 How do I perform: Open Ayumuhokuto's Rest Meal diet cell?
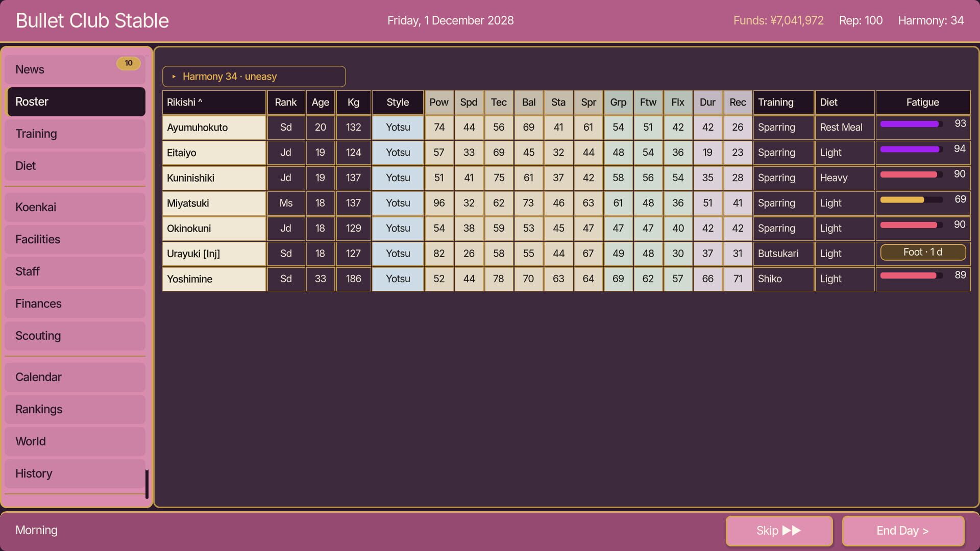pyautogui.click(x=845, y=128)
